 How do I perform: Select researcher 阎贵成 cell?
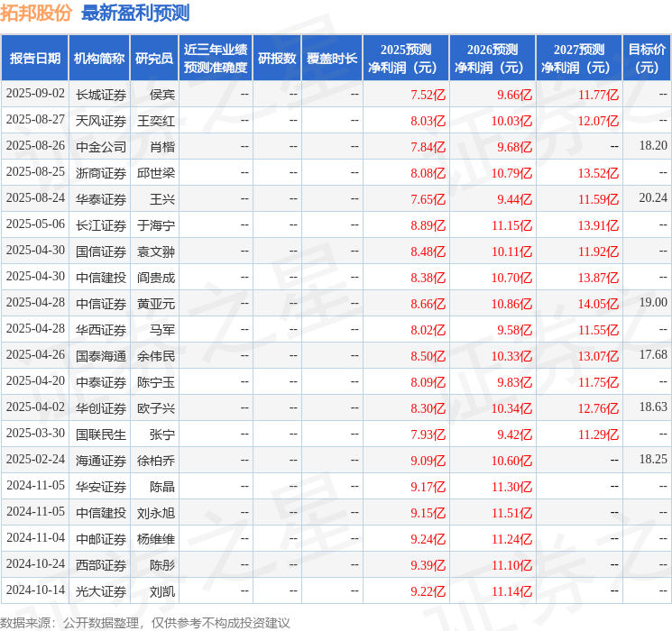coord(156,278)
